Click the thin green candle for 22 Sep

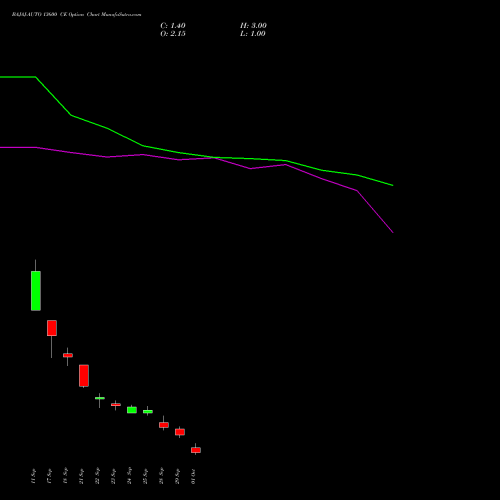point(100,398)
